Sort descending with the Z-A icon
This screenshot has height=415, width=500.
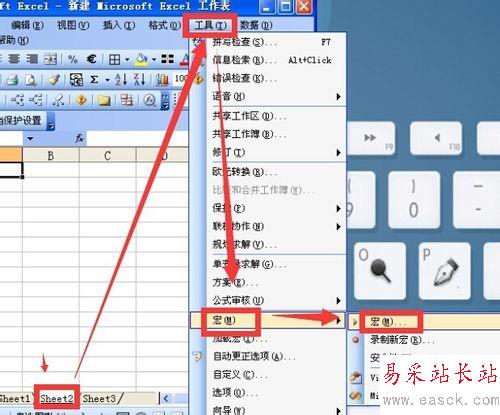pos(139,79)
